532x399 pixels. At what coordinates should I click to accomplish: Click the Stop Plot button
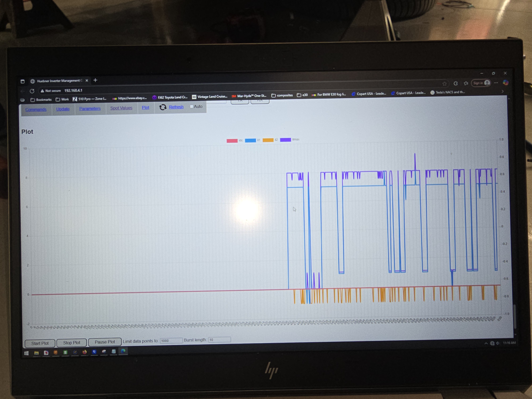tap(71, 343)
